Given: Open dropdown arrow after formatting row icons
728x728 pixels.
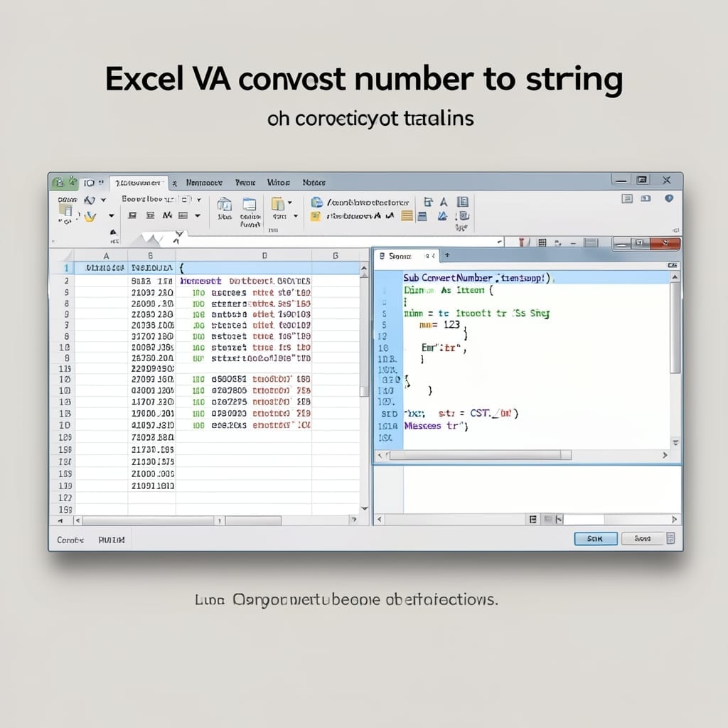Looking at the screenshot, I should (198, 215).
